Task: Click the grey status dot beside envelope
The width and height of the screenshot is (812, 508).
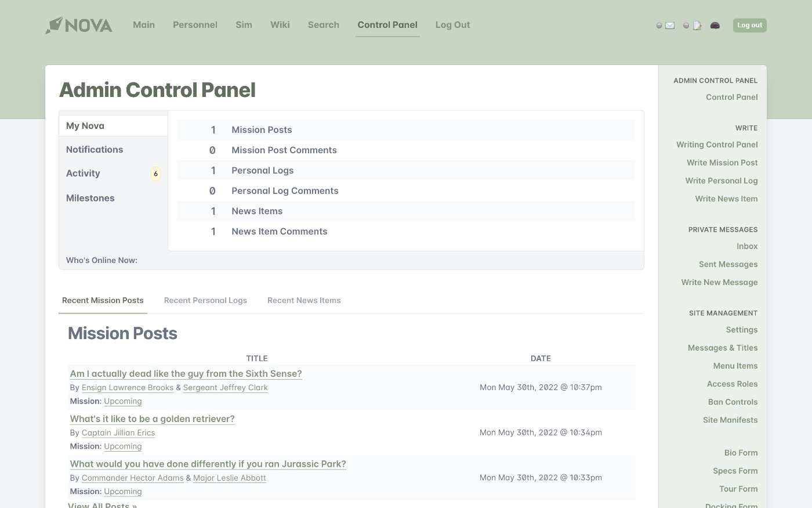Action: (x=659, y=26)
